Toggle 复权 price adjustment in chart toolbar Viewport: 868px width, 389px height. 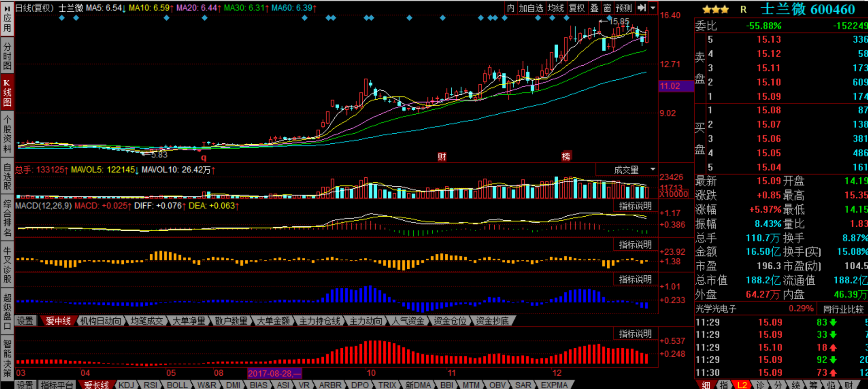(576, 8)
